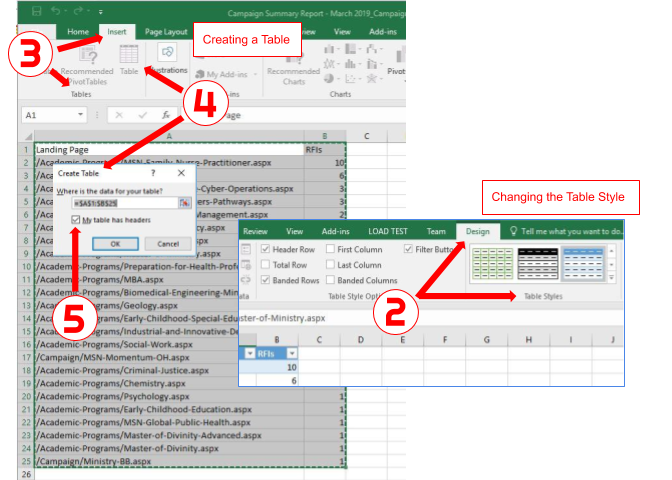
Task: Enable the Banded Columns checkbox
Action: (x=330, y=280)
